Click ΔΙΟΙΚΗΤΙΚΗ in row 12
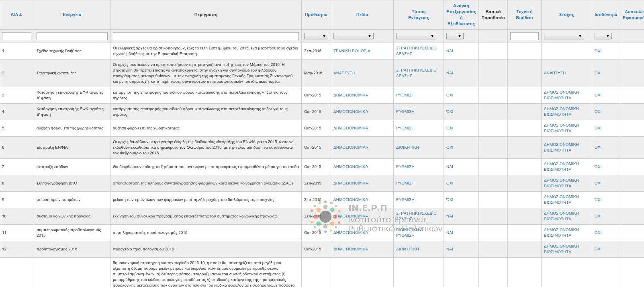The height and width of the screenshot is (287, 644). 407,249
